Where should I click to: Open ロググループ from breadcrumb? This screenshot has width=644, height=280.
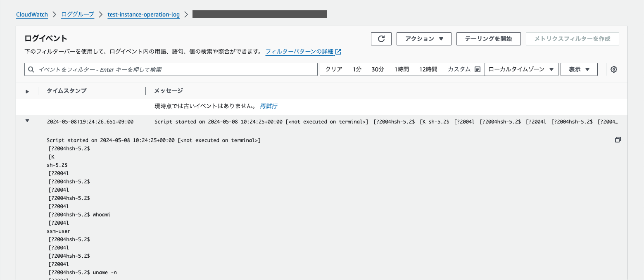click(x=77, y=14)
